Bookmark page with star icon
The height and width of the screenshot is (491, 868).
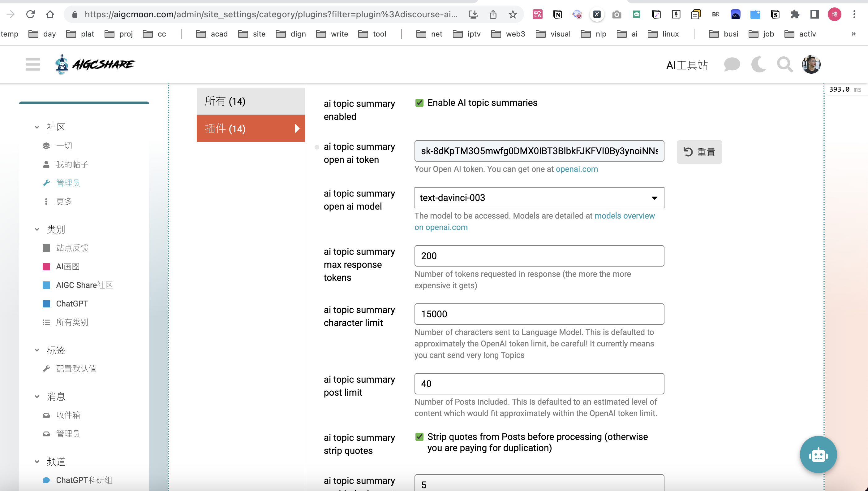pyautogui.click(x=513, y=14)
